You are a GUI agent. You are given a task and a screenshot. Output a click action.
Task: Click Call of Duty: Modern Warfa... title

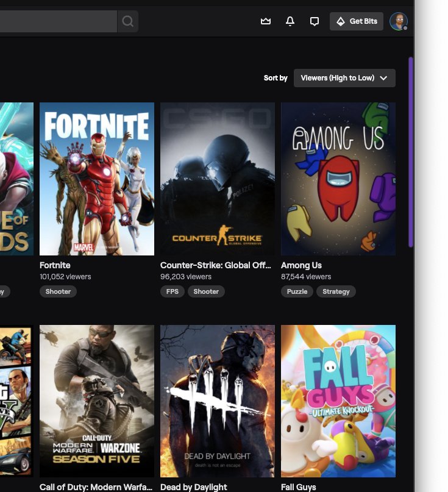point(96,487)
